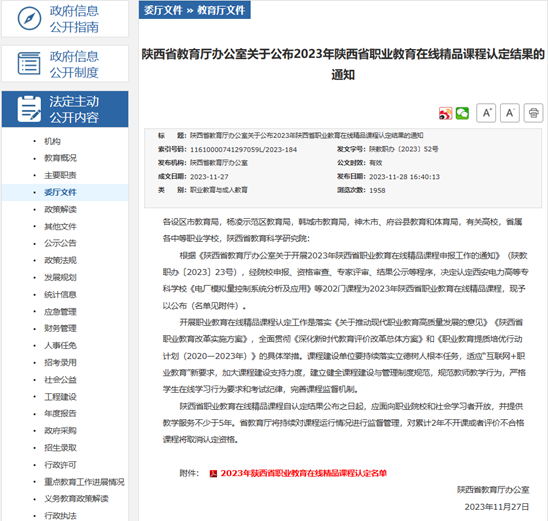
Task: Open 社会公益 in sidebar menu
Action: pyautogui.click(x=60, y=380)
